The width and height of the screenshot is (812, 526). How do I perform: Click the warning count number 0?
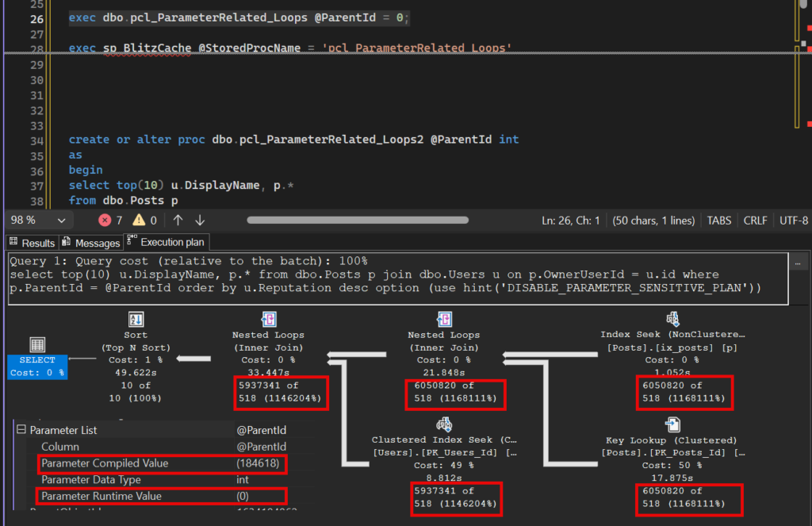coord(153,221)
